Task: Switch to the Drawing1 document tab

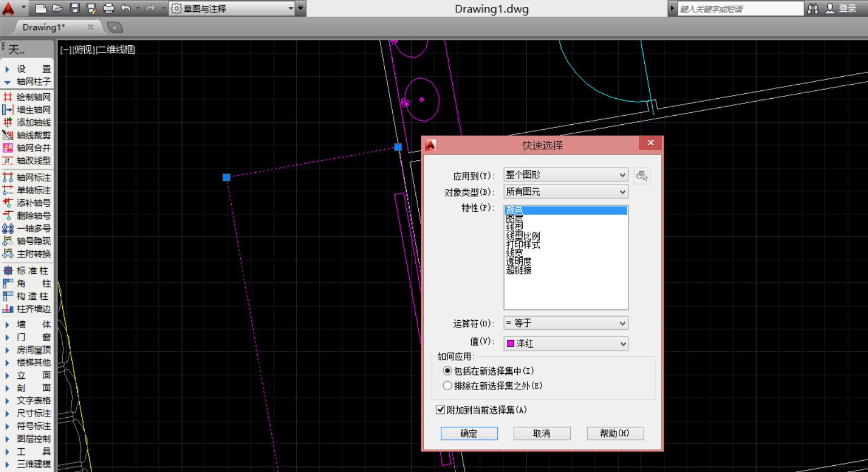Action: coord(44,27)
